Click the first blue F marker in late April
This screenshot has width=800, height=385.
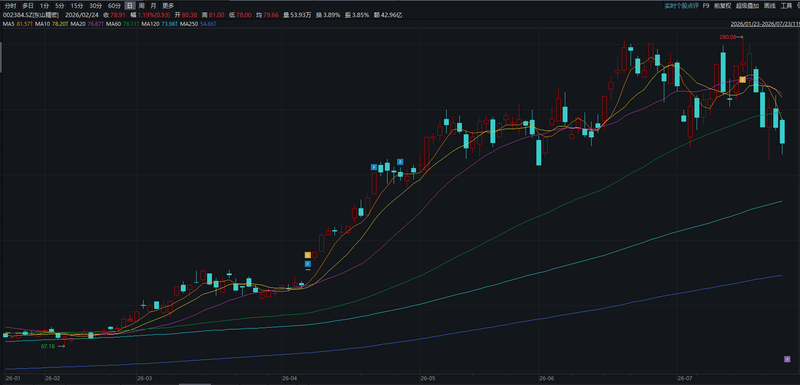tap(374, 167)
